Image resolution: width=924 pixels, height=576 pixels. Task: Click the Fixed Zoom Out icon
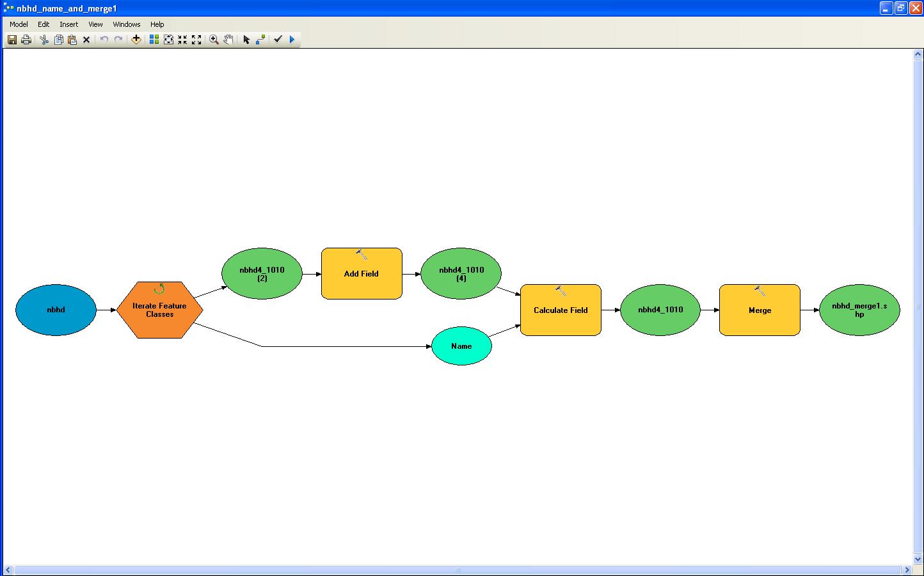[x=196, y=40]
